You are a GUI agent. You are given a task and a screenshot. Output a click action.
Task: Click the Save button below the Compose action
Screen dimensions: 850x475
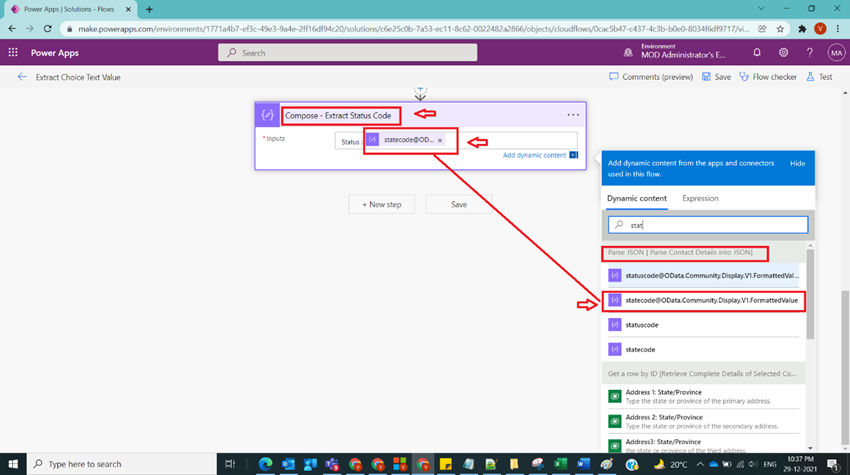459,204
